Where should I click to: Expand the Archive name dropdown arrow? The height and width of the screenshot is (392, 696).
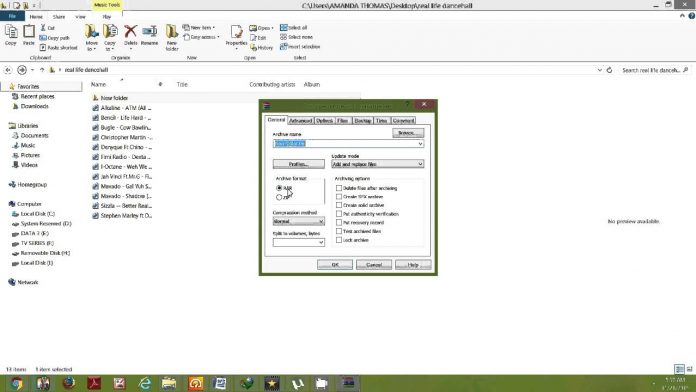[x=420, y=144]
